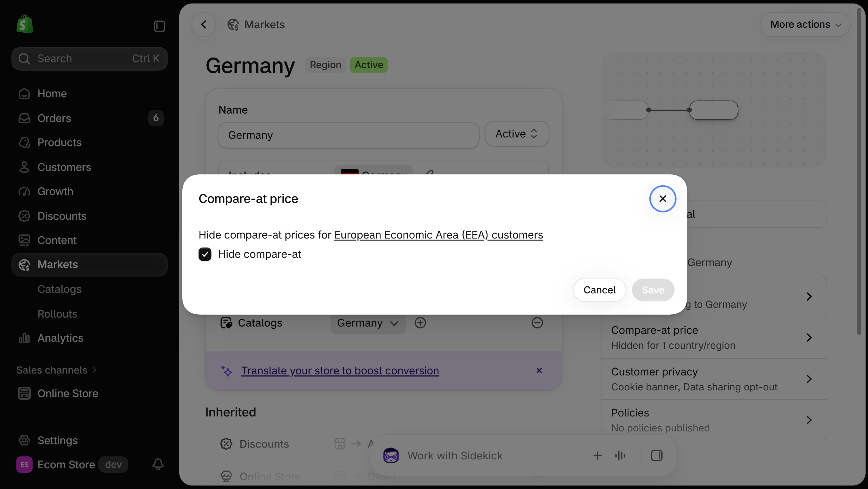The height and width of the screenshot is (489, 868).
Task: Toggle the sidebar collapse icon
Action: click(x=159, y=26)
